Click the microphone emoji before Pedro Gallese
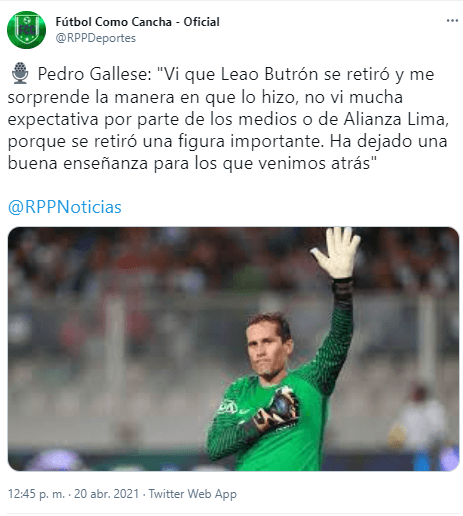 pyautogui.click(x=20, y=73)
